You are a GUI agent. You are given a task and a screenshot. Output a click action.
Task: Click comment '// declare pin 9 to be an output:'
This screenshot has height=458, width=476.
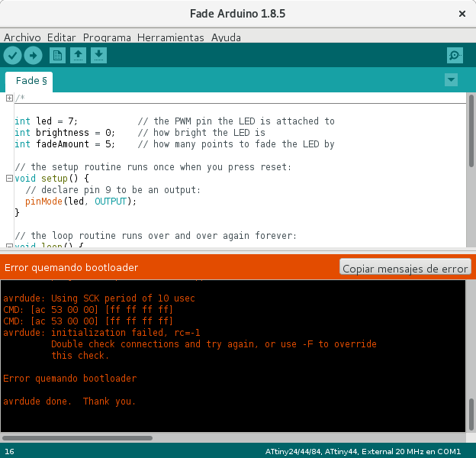pos(113,190)
